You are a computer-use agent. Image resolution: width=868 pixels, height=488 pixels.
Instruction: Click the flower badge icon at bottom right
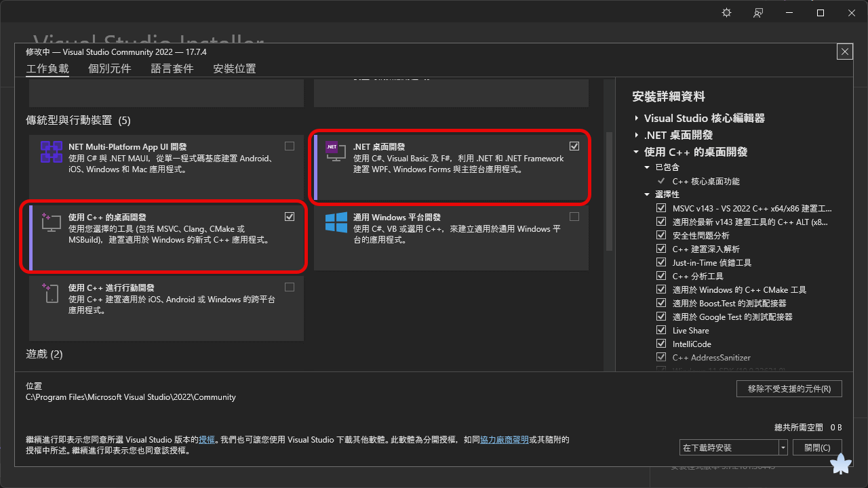point(841,464)
